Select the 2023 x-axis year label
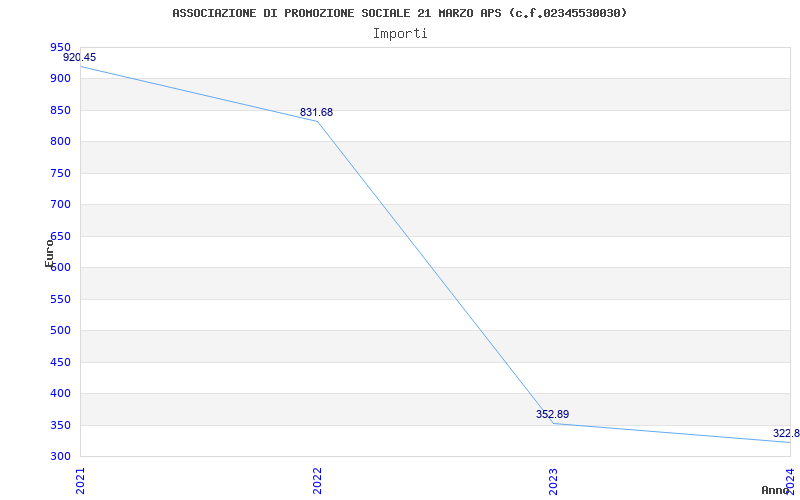The width and height of the screenshot is (800, 500). tap(554, 481)
